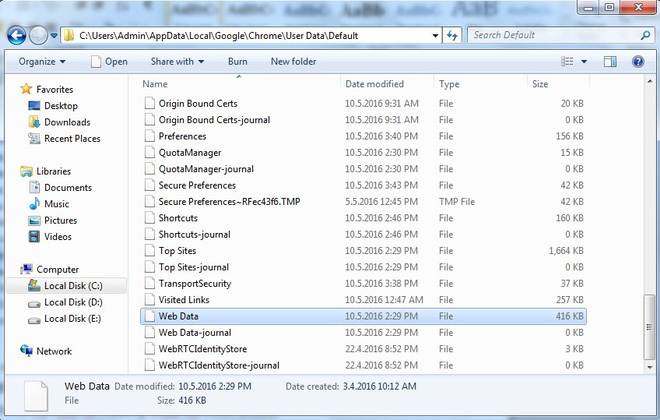Viewport: 660px width, 420px height.
Task: Click the refresh icon beside address bar
Action: pyautogui.click(x=451, y=35)
